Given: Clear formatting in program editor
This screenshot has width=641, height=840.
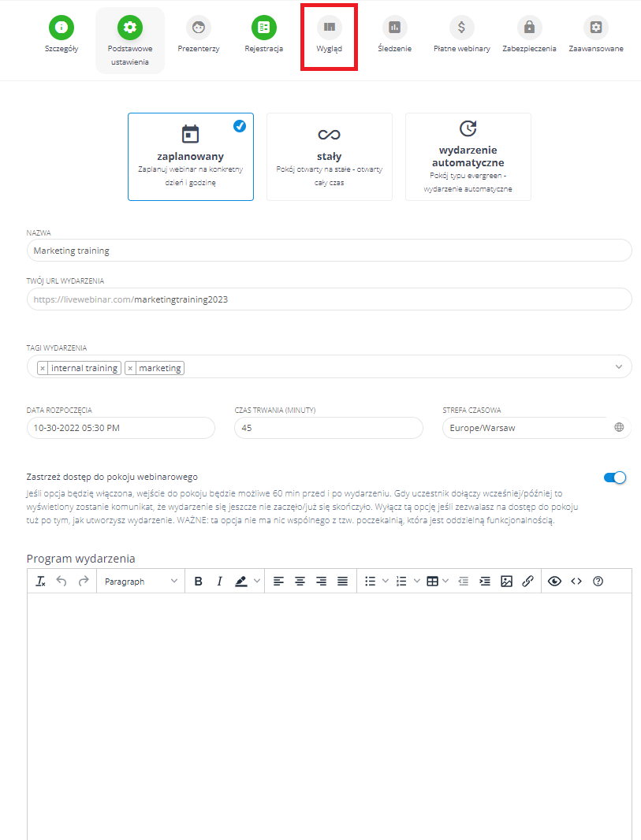Looking at the screenshot, I should point(41,582).
